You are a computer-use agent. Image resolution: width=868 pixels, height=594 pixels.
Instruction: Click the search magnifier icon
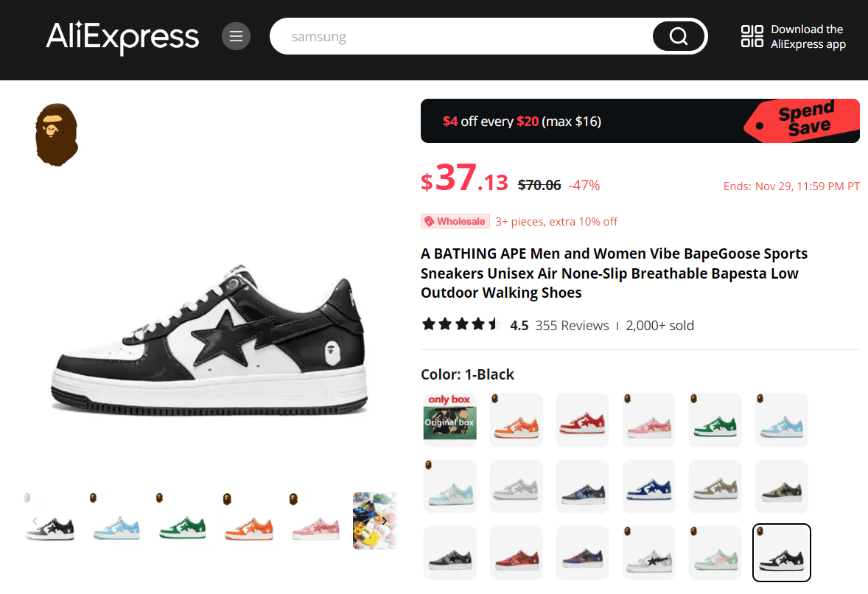point(677,36)
